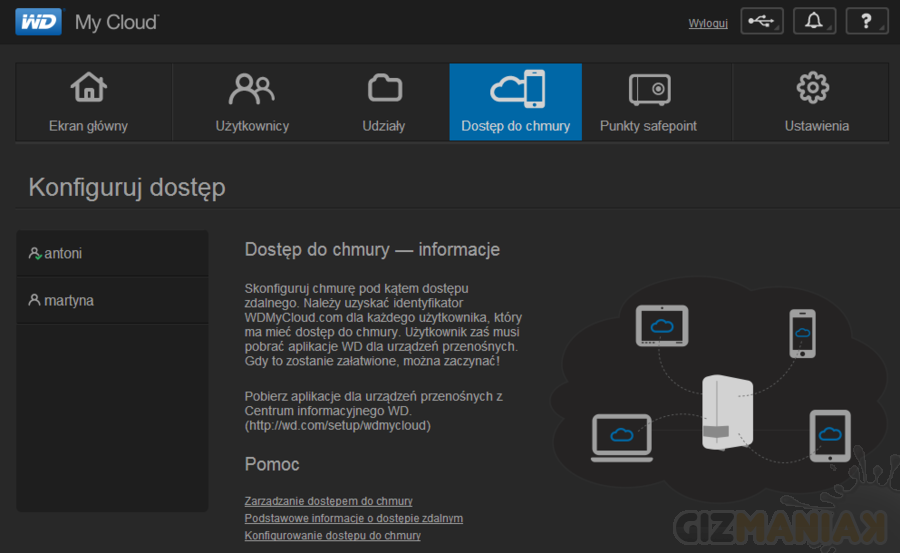The height and width of the screenshot is (553, 900).
Task: Open Zarządzanie dostępem do chmury help link
Action: tap(328, 501)
